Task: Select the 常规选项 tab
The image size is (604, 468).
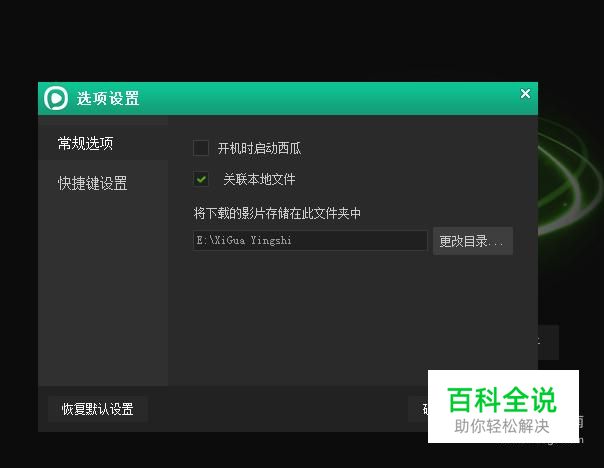Action: tap(103, 143)
